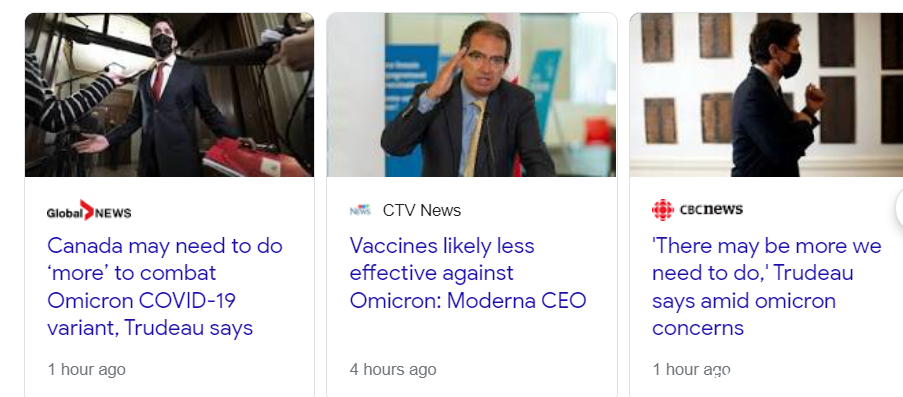Click '1 hour ago' under CBC story
The image size is (903, 397).
click(691, 369)
